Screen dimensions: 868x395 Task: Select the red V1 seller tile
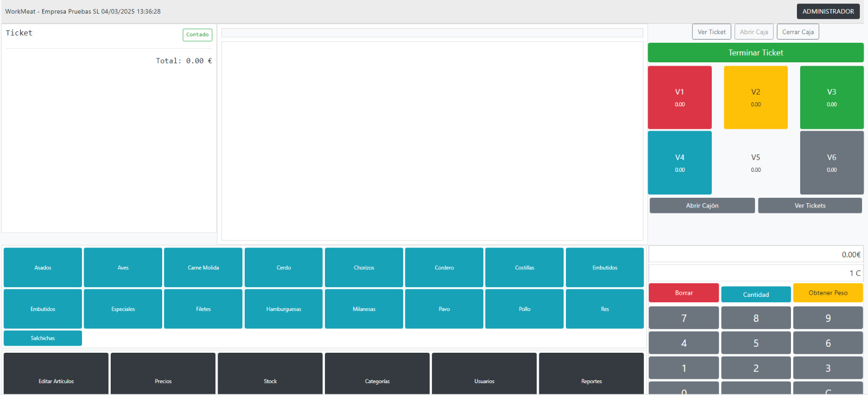(679, 98)
